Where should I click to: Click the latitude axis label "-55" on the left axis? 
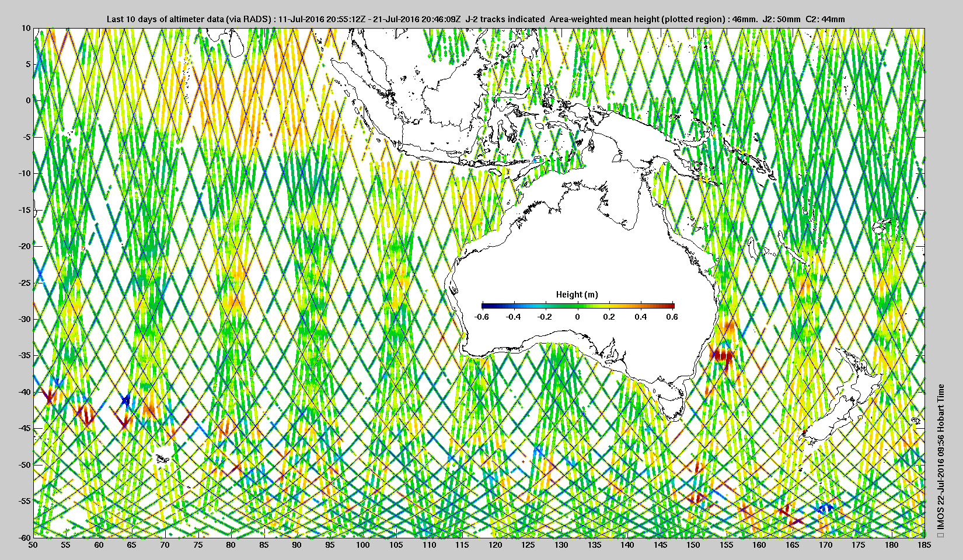click(x=25, y=501)
